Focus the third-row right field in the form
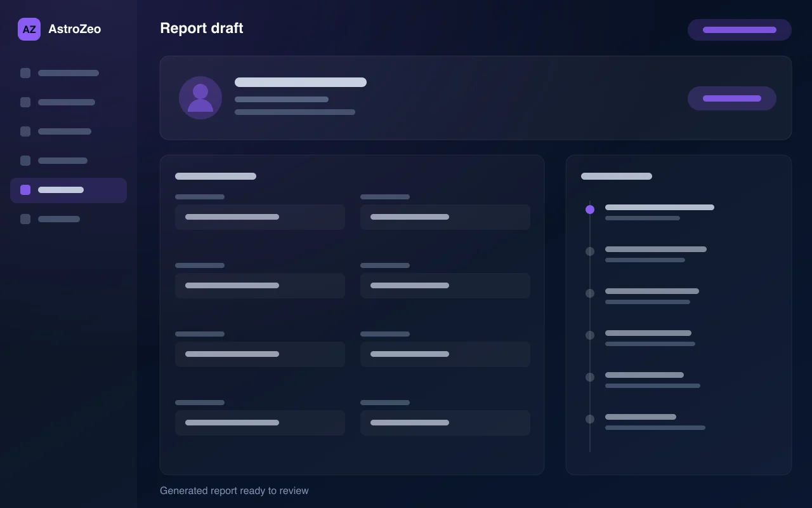Screen dimensions: 812x508 [x=445, y=354]
